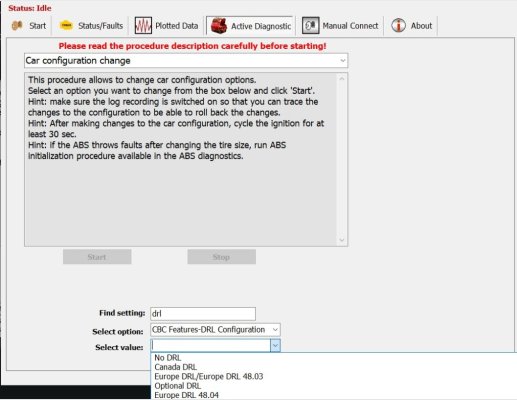Choose Optional DRL from the list

point(178,386)
